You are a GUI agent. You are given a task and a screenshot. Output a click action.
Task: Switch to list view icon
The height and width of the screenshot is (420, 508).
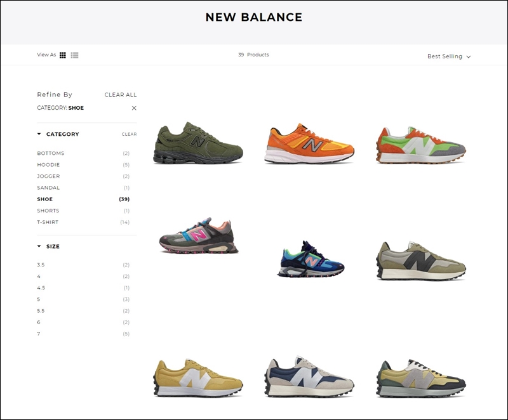74,55
